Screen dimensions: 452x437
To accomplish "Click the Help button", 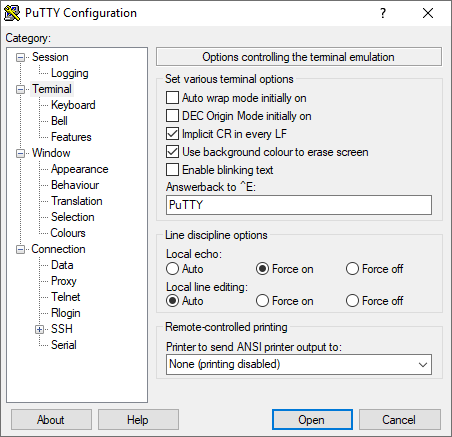I will [138, 420].
